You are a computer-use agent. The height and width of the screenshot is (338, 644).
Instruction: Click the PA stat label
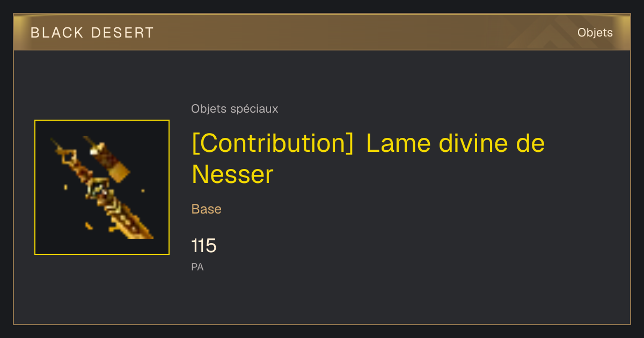[x=197, y=267]
